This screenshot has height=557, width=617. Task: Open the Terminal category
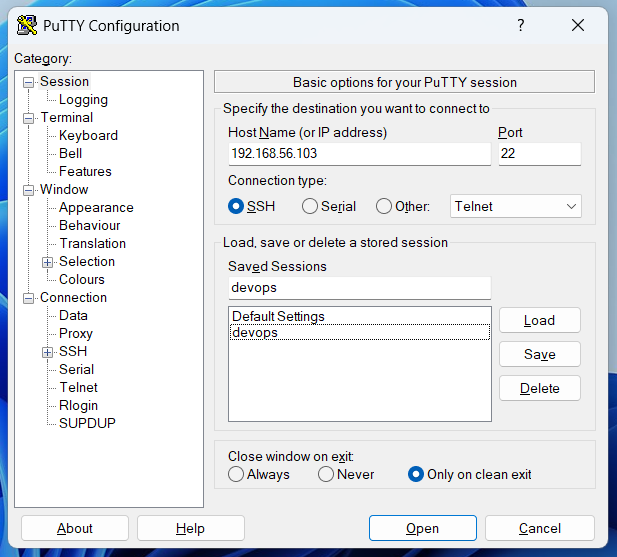(67, 117)
